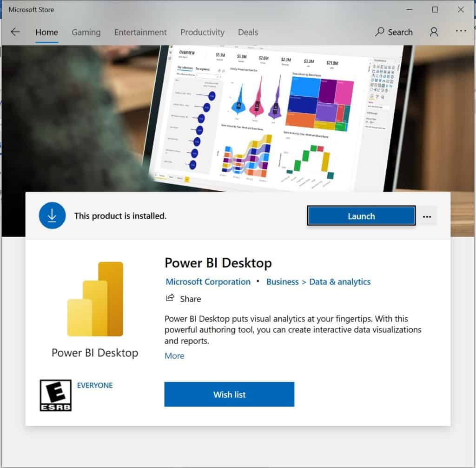Switch to the Gaming tab
The height and width of the screenshot is (468, 476).
pyautogui.click(x=86, y=32)
